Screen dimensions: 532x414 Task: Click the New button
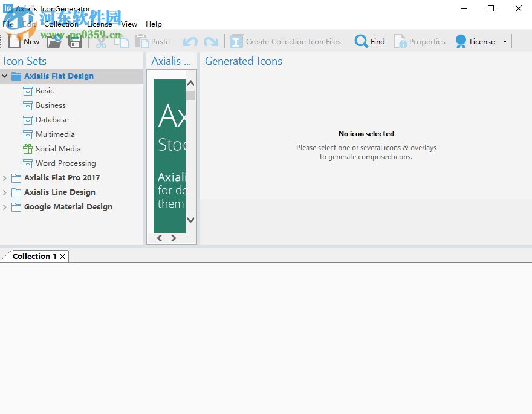pyautogui.click(x=26, y=41)
